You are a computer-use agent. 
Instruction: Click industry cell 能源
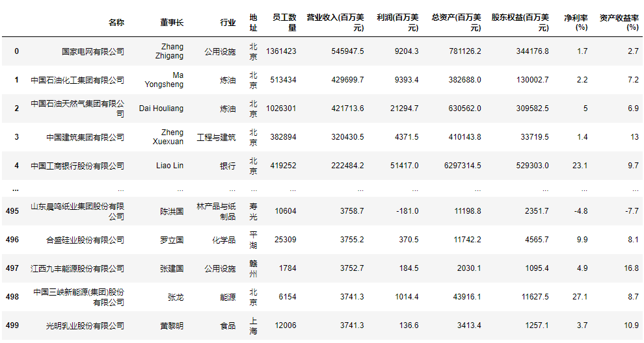(228, 297)
